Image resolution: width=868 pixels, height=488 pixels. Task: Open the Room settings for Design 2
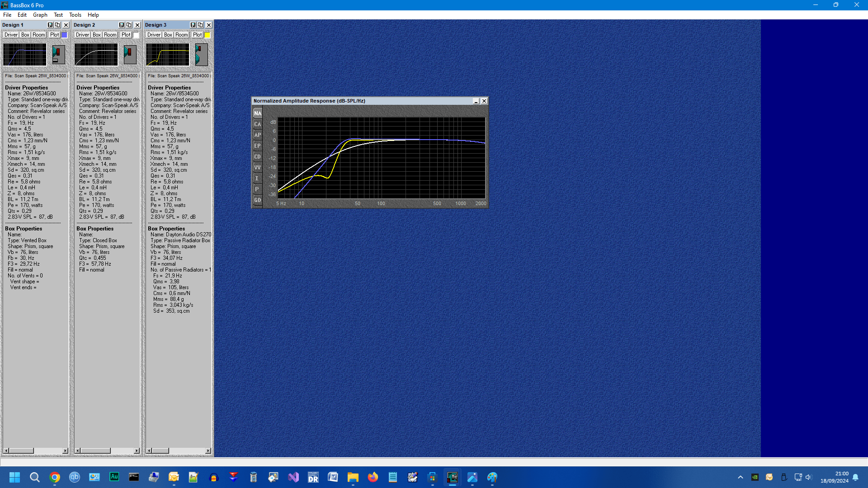click(x=110, y=35)
